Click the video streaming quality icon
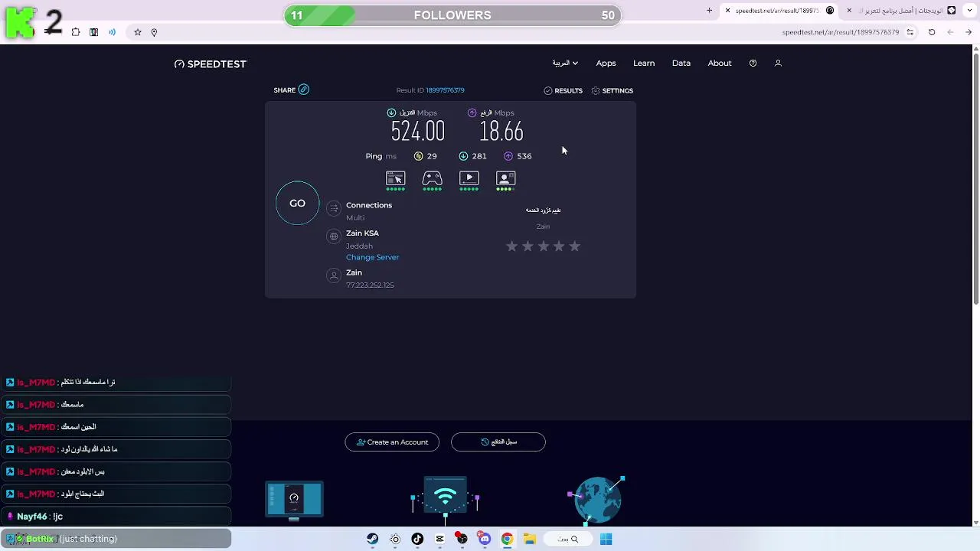Viewport: 980px width, 551px height. click(x=469, y=178)
